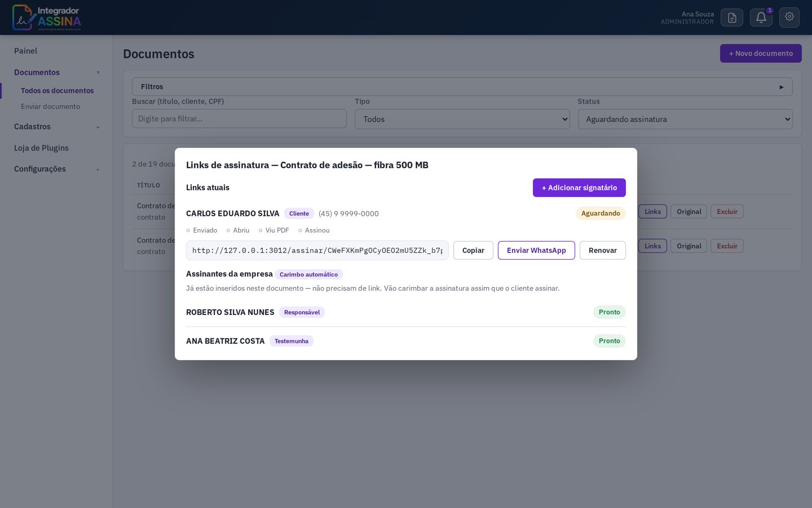Click the TÍTULO column header
The image size is (812, 508).
click(148, 185)
